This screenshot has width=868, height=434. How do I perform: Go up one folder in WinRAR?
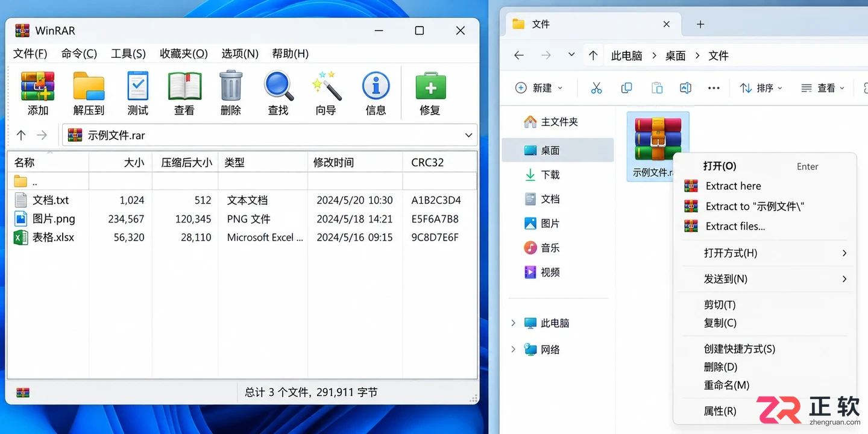tap(21, 135)
